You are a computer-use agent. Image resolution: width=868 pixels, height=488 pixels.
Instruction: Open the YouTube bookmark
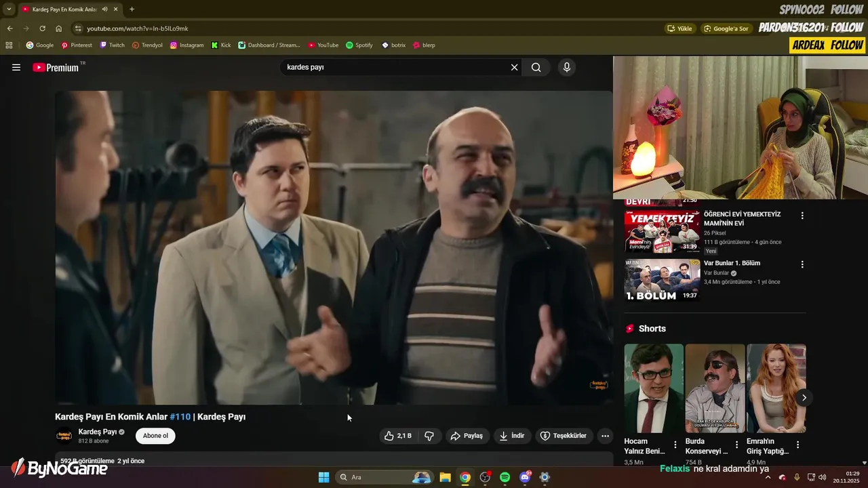coord(323,45)
